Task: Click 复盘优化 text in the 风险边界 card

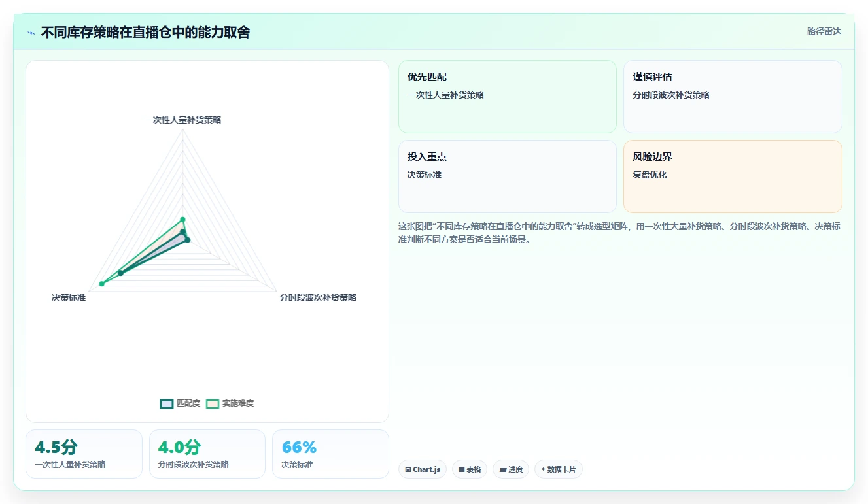Action: point(650,175)
